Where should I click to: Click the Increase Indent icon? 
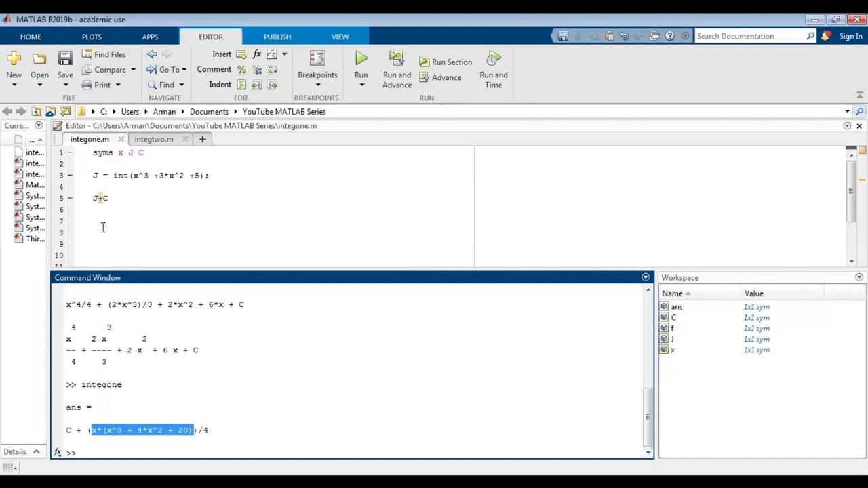pos(257,85)
